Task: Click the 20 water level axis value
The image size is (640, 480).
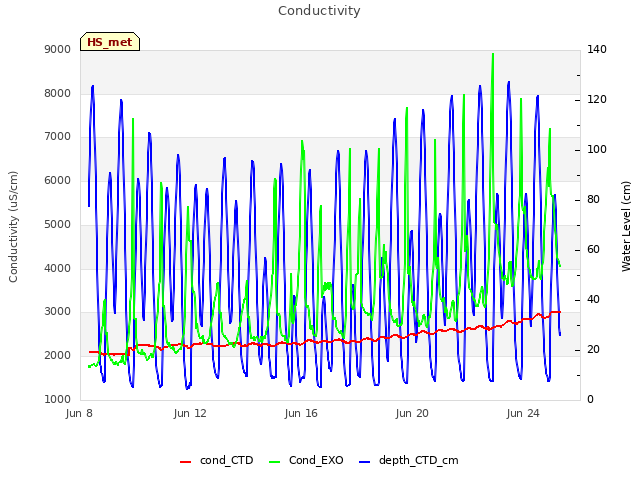Action: coord(593,350)
